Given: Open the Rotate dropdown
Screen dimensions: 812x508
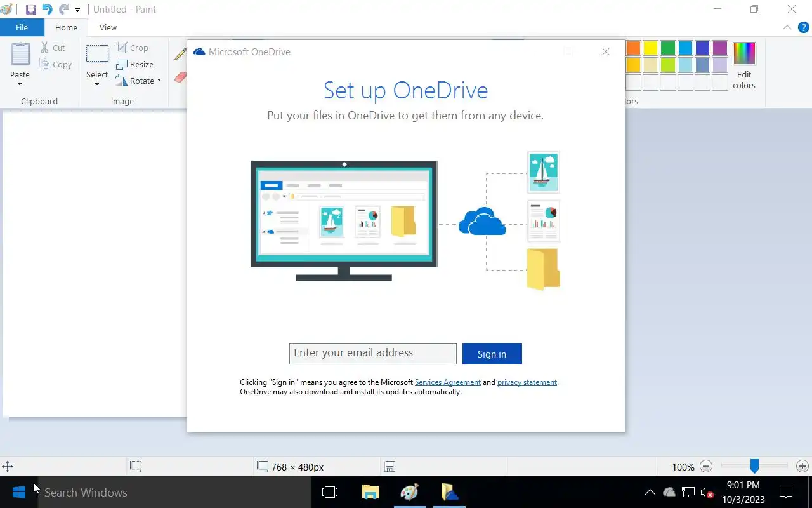Looking at the screenshot, I should pos(138,81).
